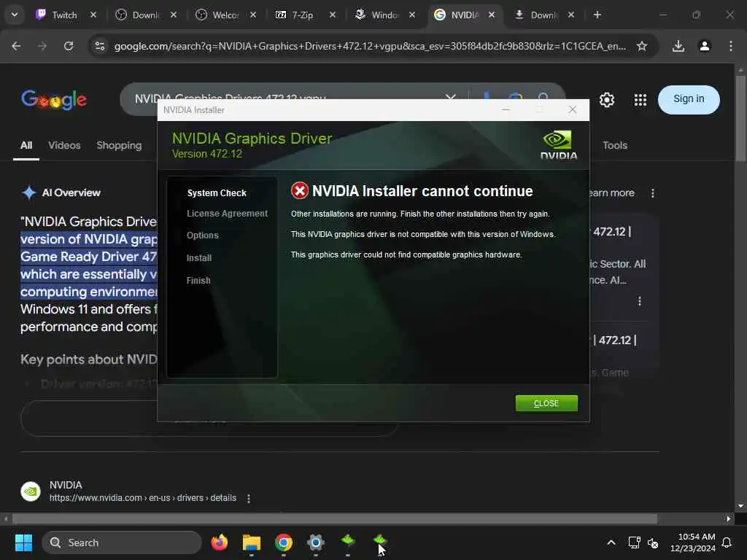This screenshot has height=560, width=747.
Task: Click the muted volume tray icon
Action: [653, 542]
